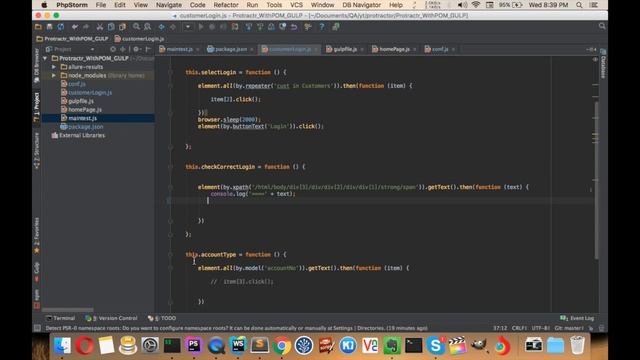Screen dimensions: 640x360
Task: Toggle the Favorites side tool button
Action: click(x=37, y=236)
